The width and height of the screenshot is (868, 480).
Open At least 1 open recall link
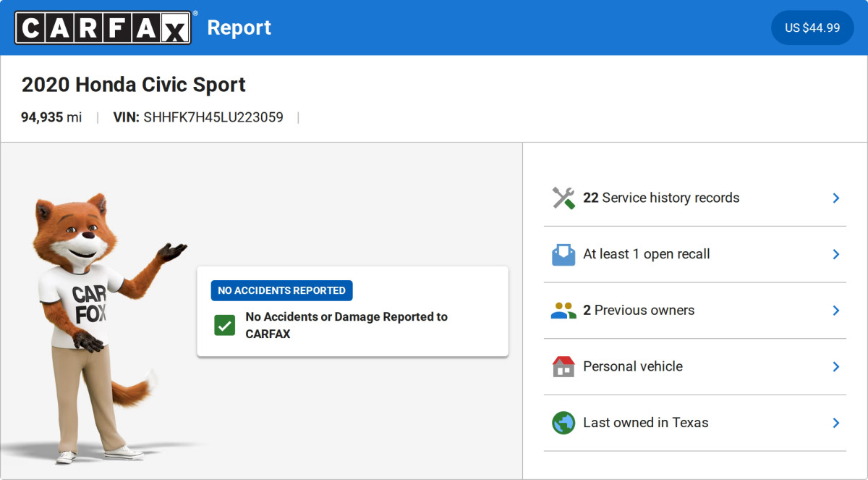click(647, 255)
